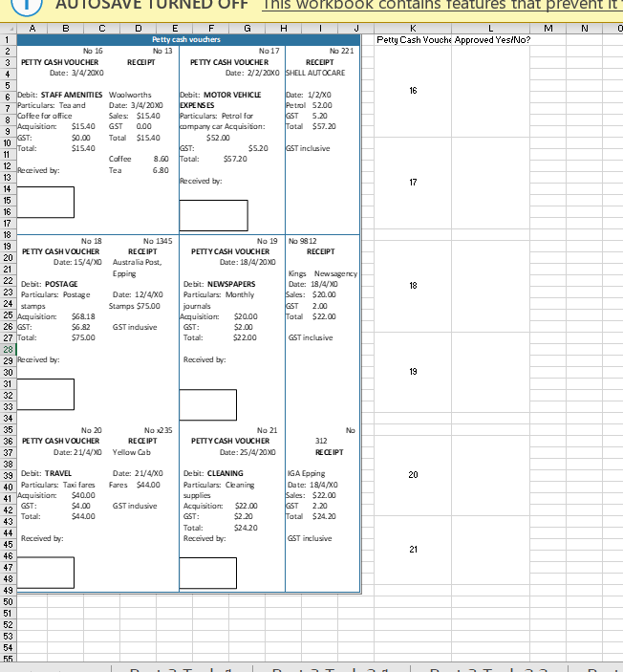
Task: Select column K header
Action: (413, 29)
